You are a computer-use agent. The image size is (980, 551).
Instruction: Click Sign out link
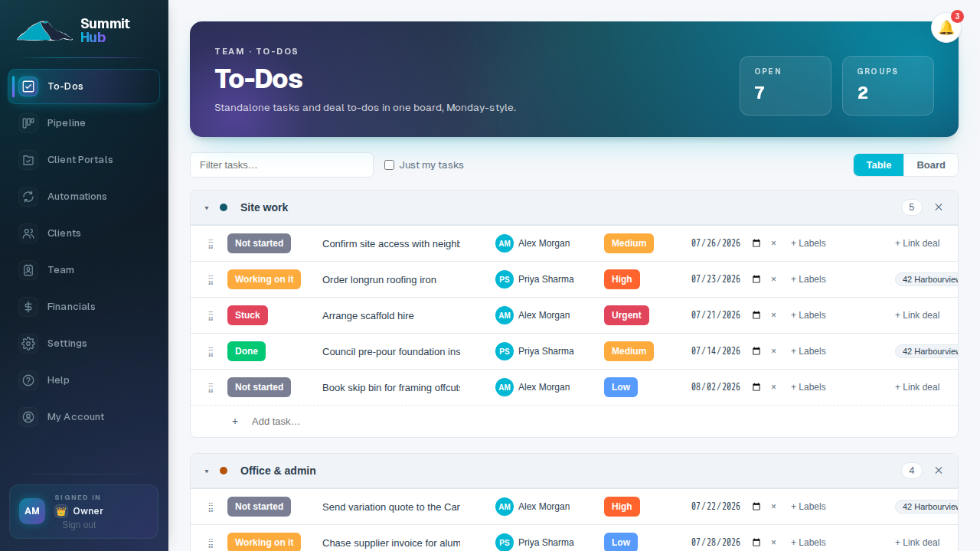point(79,525)
